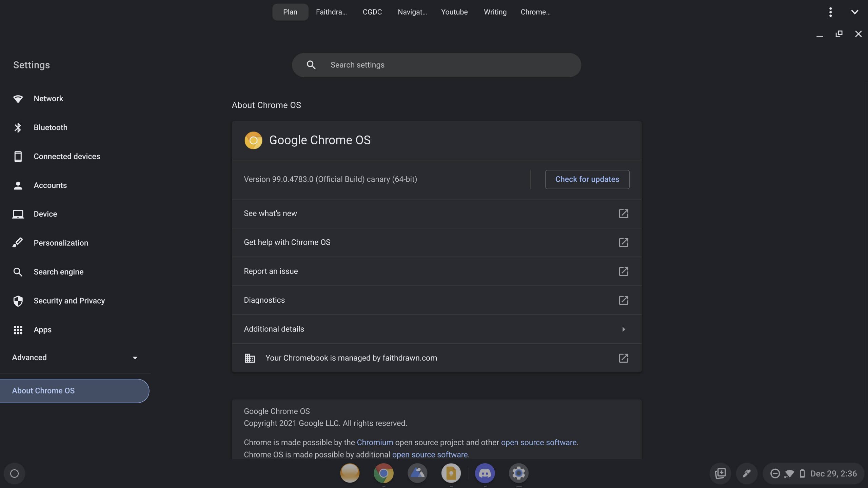Expand the Advanced settings section

(x=75, y=357)
